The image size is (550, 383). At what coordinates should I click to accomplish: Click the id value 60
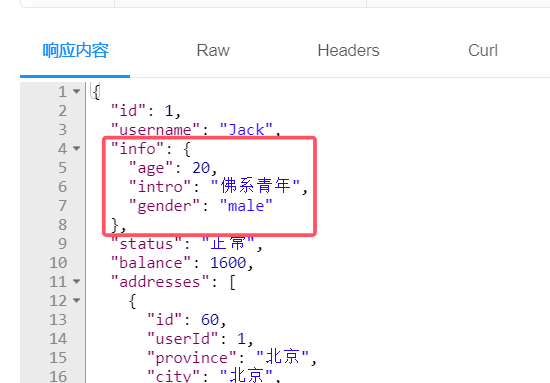210,320
